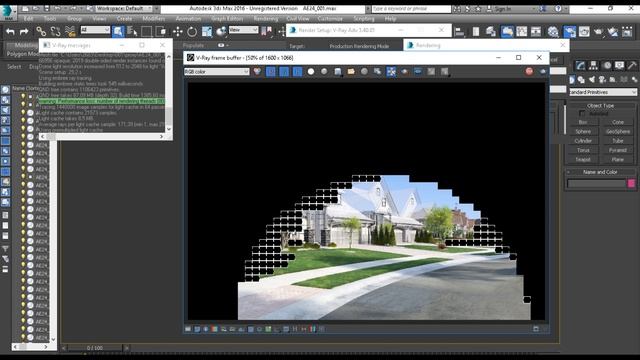Open the Utilities hammer panel icon
Screen dimensions: 640x360
(x=632, y=65)
